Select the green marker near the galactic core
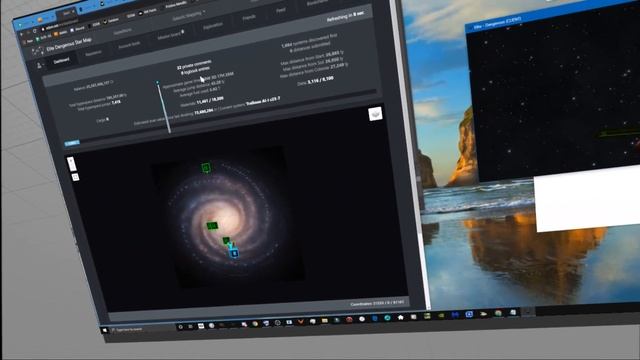This screenshot has width=640, height=360. point(212,225)
